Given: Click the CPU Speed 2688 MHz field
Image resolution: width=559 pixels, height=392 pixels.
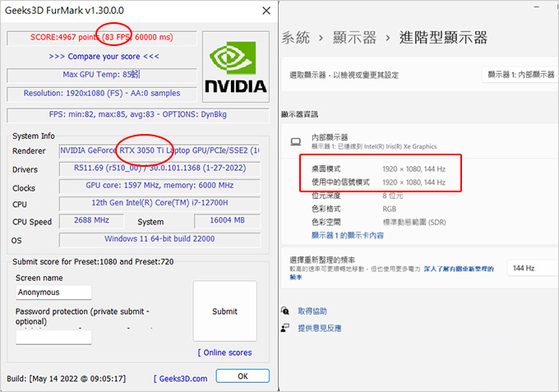Looking at the screenshot, I should (x=91, y=220).
